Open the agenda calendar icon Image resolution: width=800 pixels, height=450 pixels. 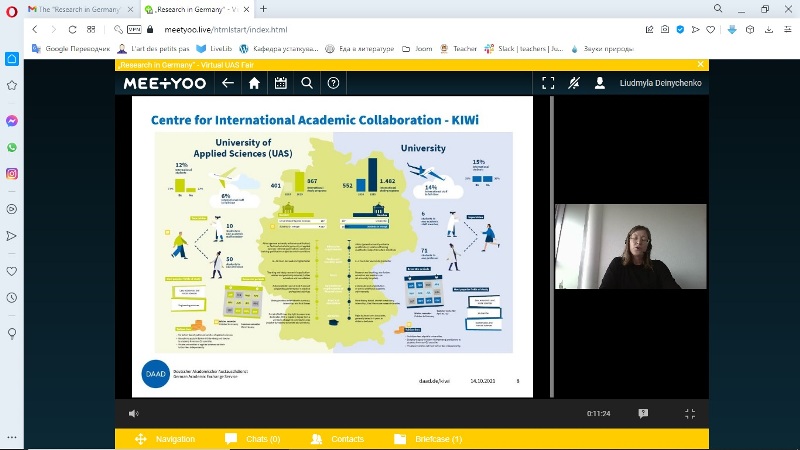[x=281, y=83]
